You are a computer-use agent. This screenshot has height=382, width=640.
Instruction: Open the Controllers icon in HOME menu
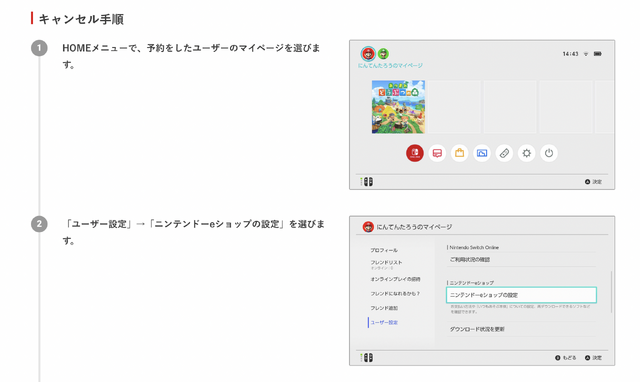(x=504, y=153)
